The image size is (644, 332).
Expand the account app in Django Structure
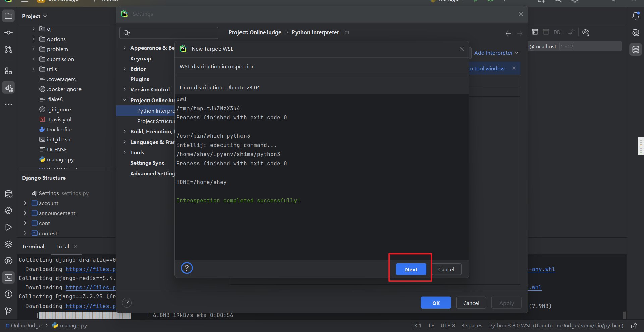[x=25, y=203]
